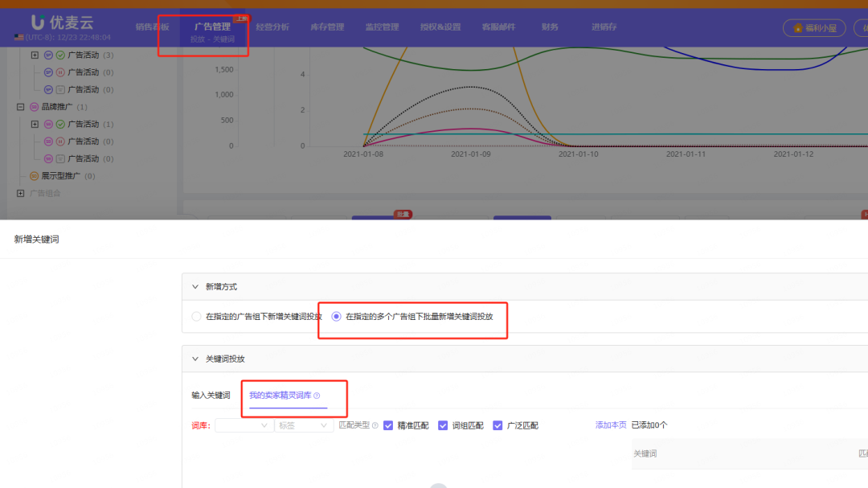Screen dimensions: 868x488
Task: Click pink SB icon on archived 广告活动 row
Action: pyautogui.click(x=48, y=158)
